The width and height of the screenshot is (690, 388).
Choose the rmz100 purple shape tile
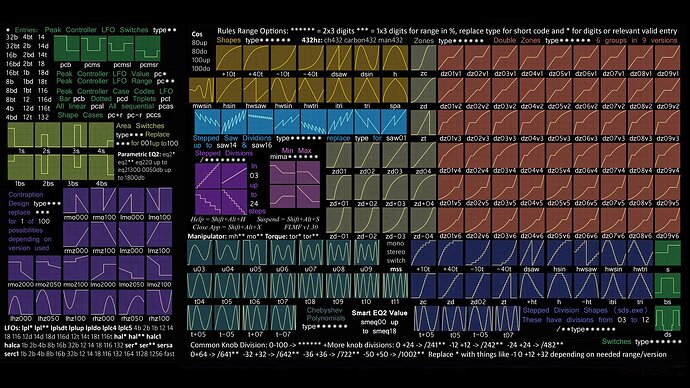pos(103,234)
